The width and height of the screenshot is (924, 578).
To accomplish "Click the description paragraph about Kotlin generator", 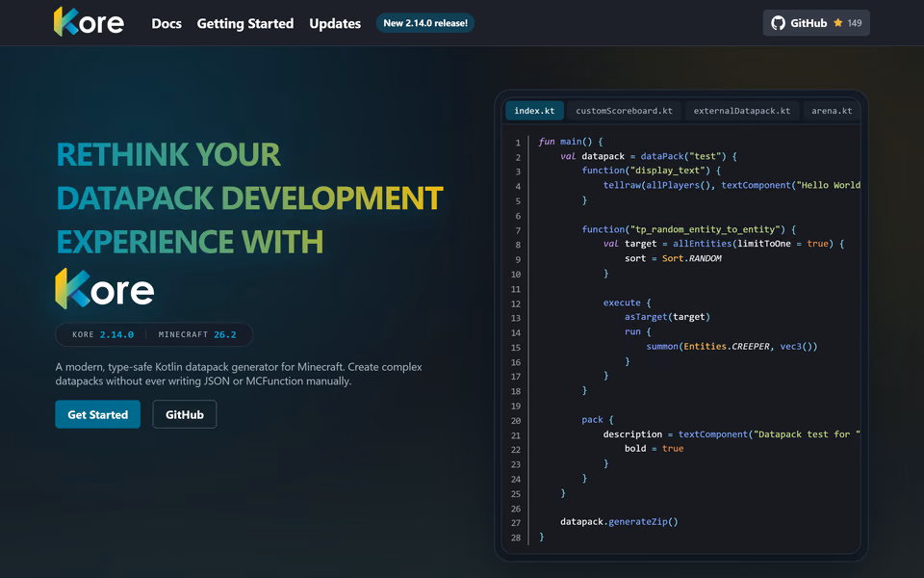I will pyautogui.click(x=239, y=374).
